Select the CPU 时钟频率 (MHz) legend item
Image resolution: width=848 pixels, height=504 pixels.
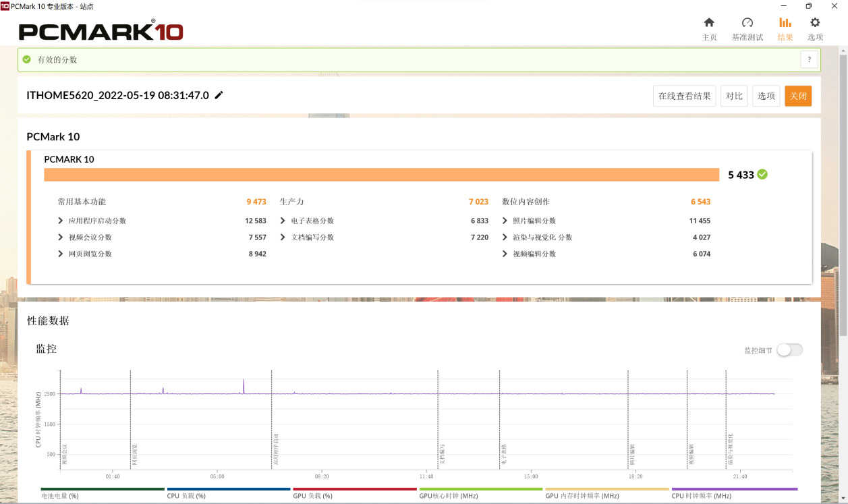click(x=735, y=494)
